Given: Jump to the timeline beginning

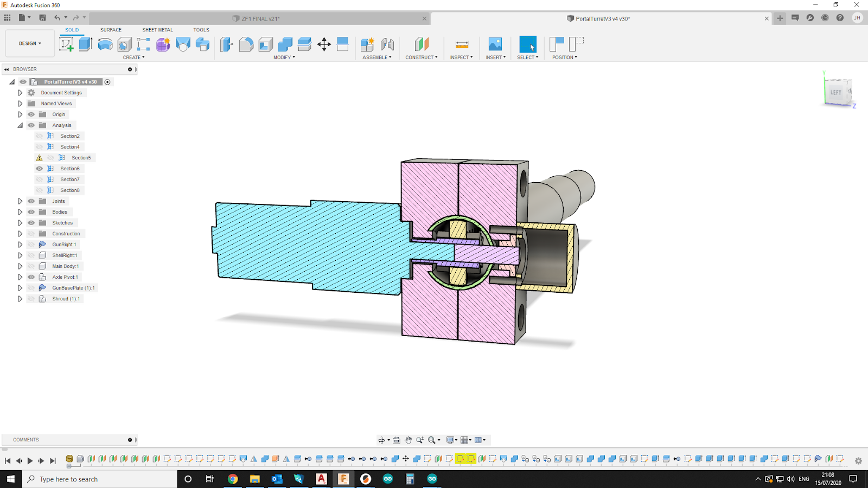Looking at the screenshot, I should (8, 461).
